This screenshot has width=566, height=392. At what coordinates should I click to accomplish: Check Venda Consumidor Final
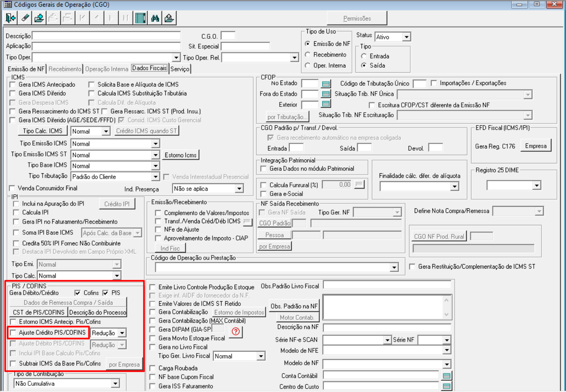(x=12, y=188)
